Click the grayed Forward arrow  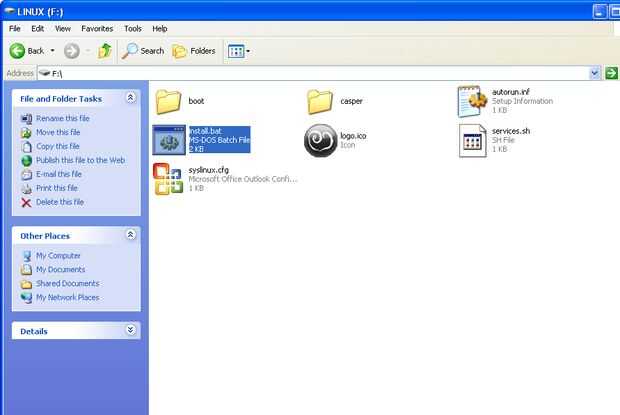[x=72, y=51]
